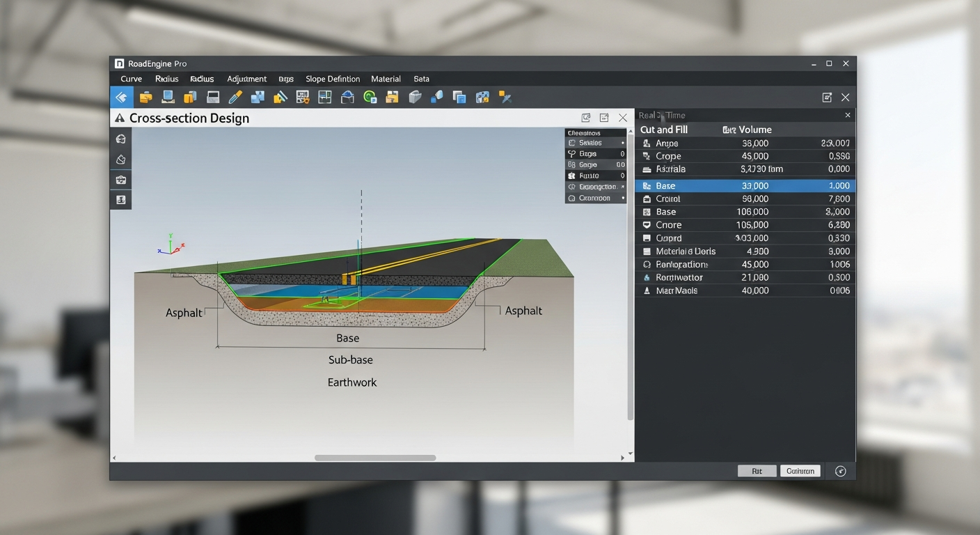This screenshot has height=535, width=980.
Task: Open the Bata menu at the menu bar end
Action: 421,79
